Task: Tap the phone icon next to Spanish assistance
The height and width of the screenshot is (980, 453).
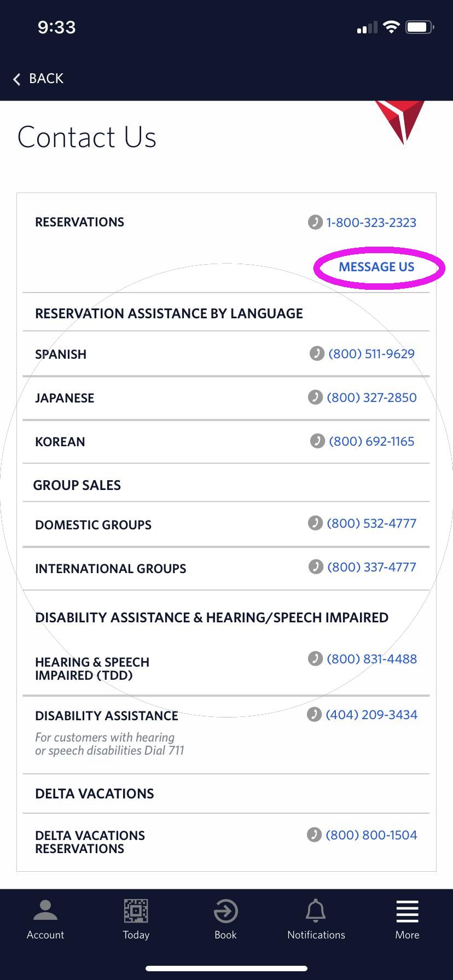Action: [x=315, y=353]
